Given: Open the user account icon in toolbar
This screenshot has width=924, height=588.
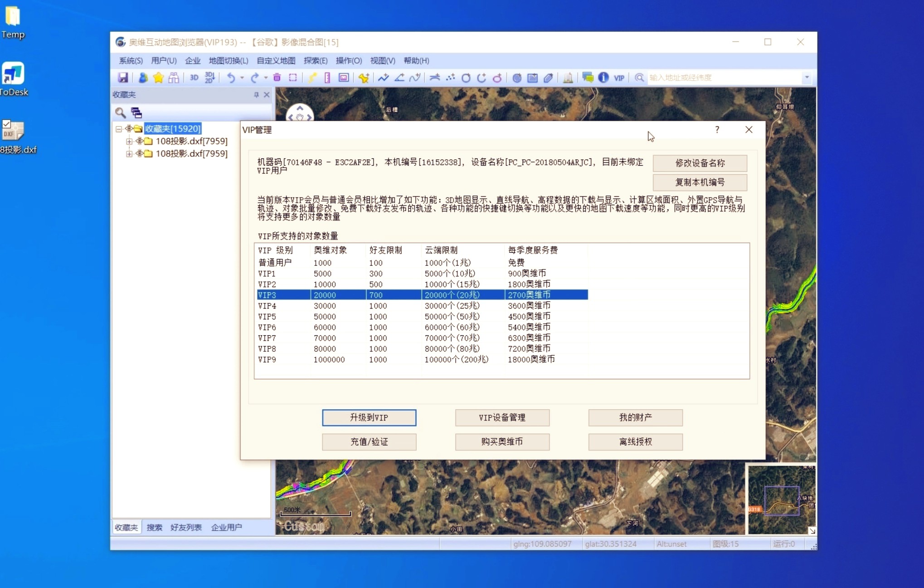Looking at the screenshot, I should tap(143, 78).
